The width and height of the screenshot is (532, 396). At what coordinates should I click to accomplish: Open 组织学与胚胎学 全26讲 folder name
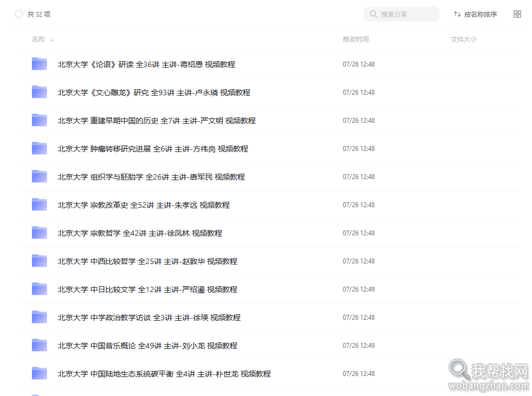point(151,177)
